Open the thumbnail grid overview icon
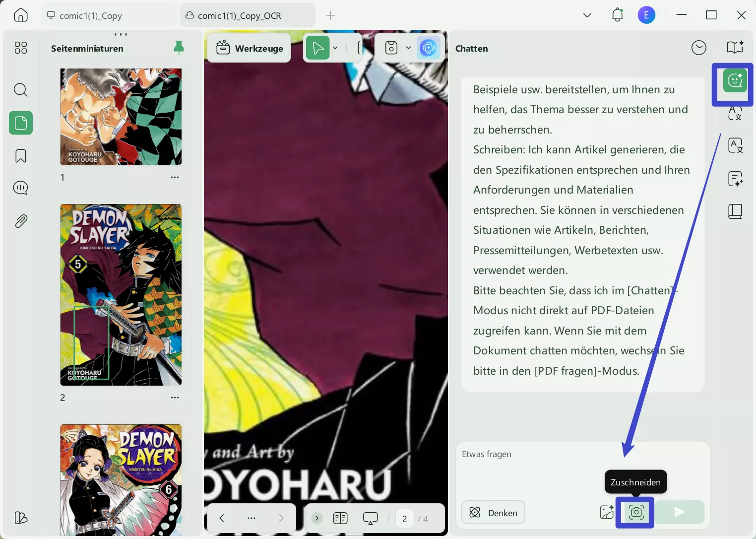The height and width of the screenshot is (539, 756). tap(21, 48)
